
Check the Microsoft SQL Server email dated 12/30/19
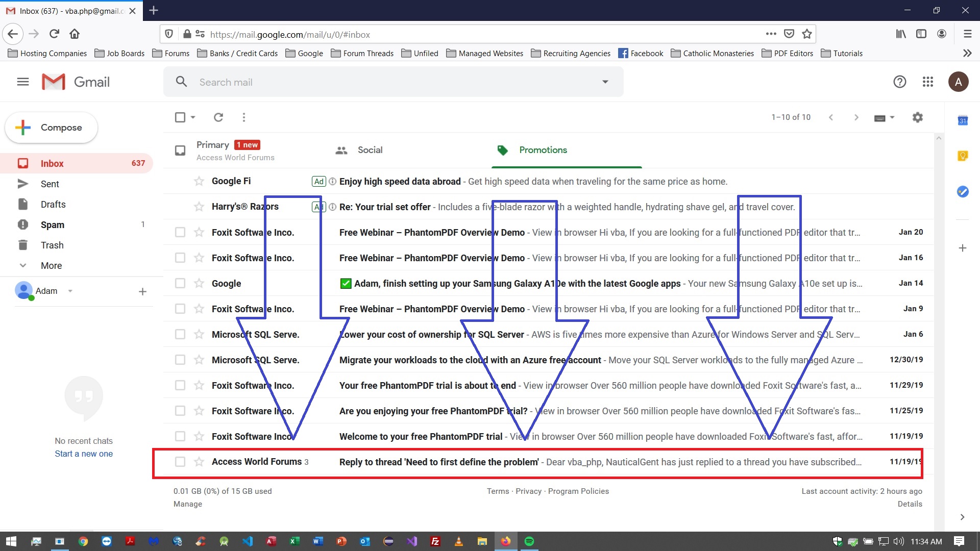(x=180, y=360)
